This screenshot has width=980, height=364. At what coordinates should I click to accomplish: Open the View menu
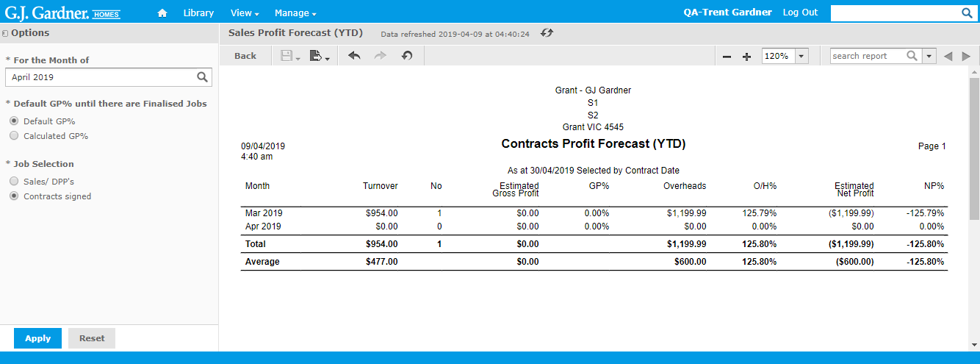[245, 13]
